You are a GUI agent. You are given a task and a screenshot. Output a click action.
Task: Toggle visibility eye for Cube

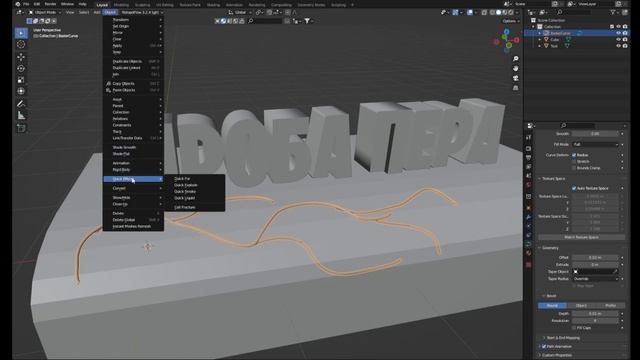[618, 40]
